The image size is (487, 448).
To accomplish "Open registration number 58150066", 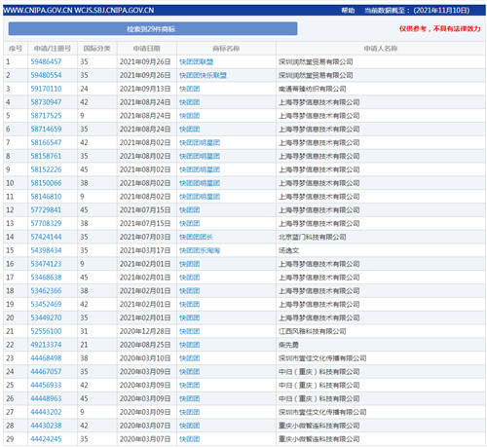I will [46, 183].
